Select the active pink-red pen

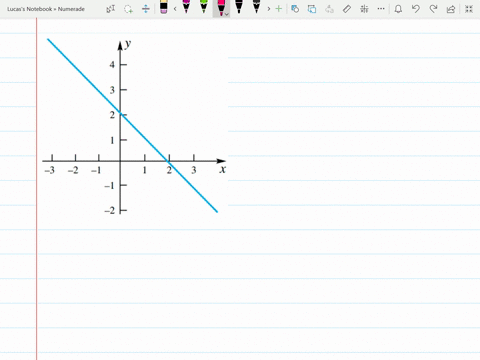[220, 7]
